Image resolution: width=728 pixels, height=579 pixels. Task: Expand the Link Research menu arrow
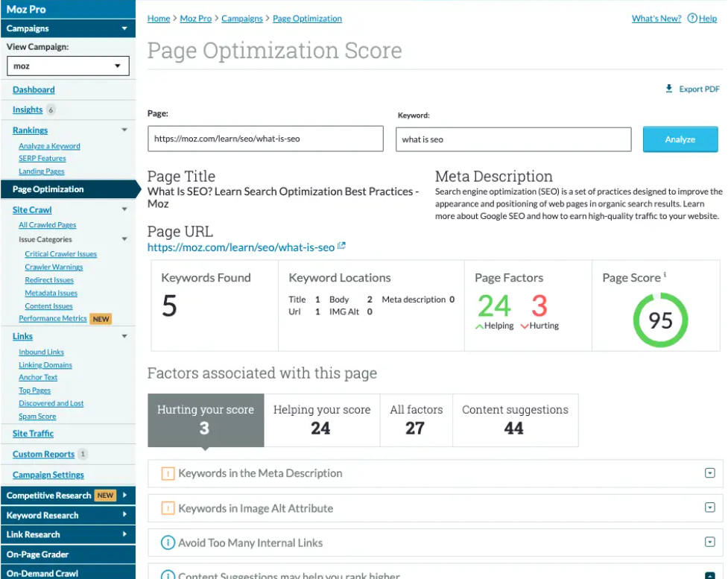[x=125, y=534]
